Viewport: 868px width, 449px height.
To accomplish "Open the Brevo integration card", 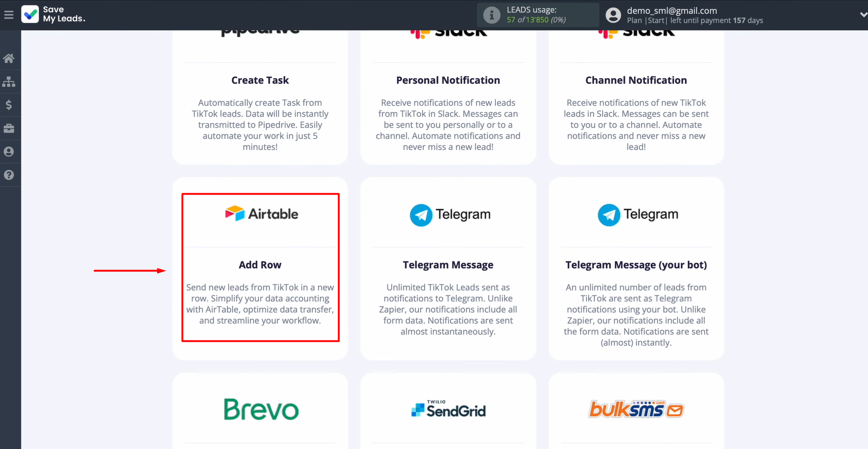I will click(x=260, y=409).
